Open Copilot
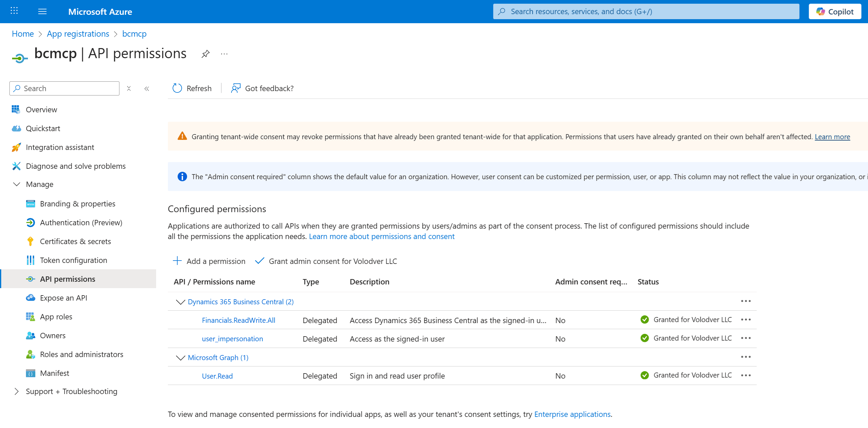868x428 pixels. tap(835, 11)
